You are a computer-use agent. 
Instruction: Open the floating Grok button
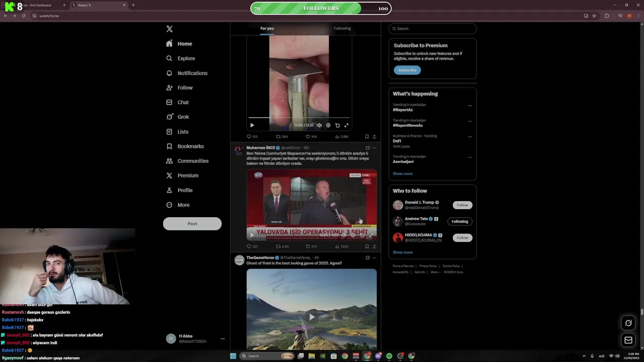628,323
